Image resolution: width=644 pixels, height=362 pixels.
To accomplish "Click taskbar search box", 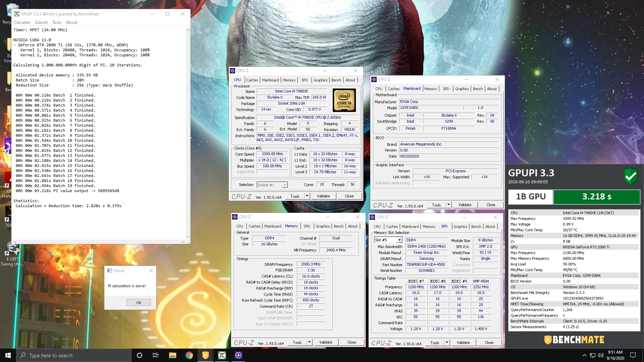I will coord(74,355).
